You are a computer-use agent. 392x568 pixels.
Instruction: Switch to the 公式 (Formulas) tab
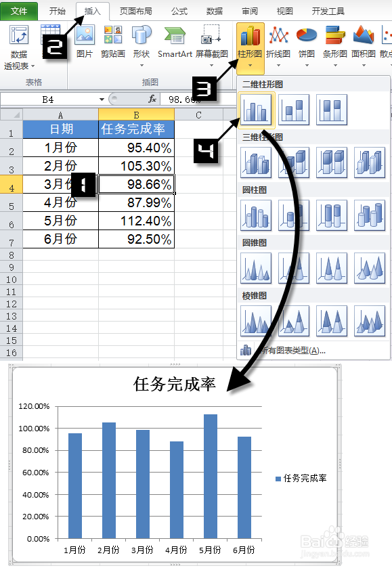pyautogui.click(x=179, y=12)
